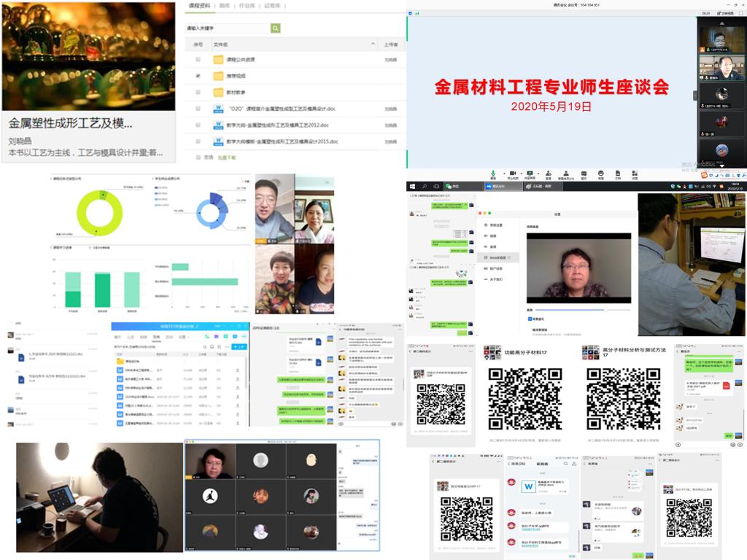
Task: Open the 金属塑性成形工艺及模... course title
Action: click(x=71, y=123)
